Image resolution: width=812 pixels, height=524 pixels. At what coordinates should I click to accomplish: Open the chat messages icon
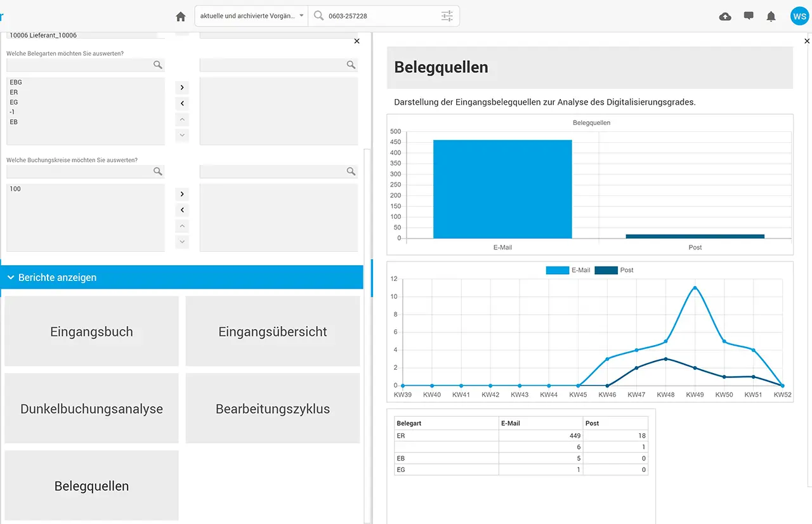click(x=749, y=16)
